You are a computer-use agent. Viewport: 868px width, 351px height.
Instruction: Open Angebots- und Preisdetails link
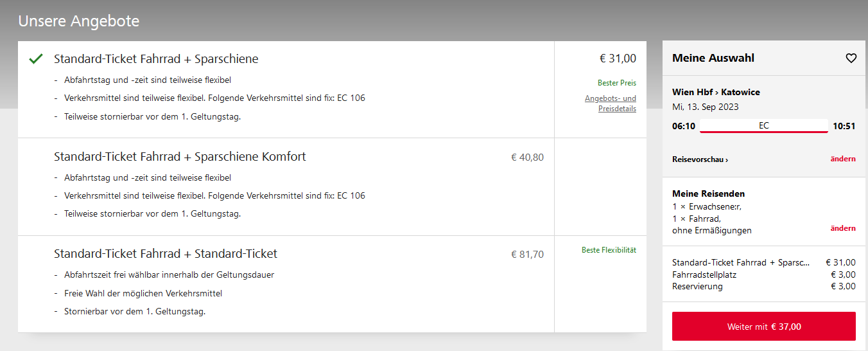pyautogui.click(x=611, y=104)
